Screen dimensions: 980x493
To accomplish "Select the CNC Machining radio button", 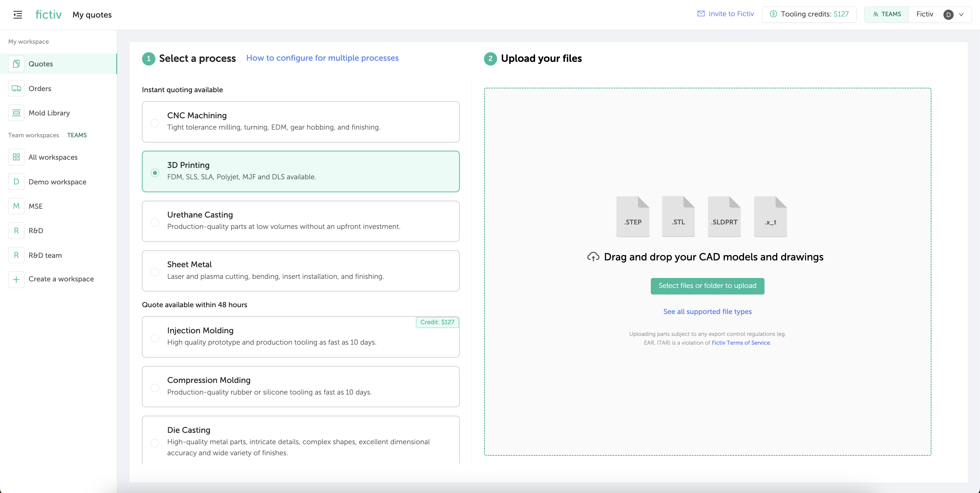I will 155,123.
